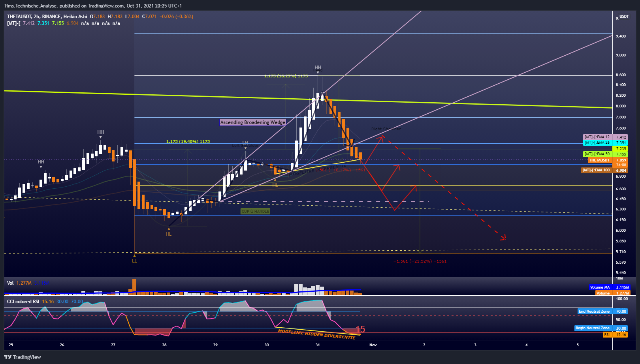
Task: Click the tallest orange volume bar
Action: click(x=134, y=287)
